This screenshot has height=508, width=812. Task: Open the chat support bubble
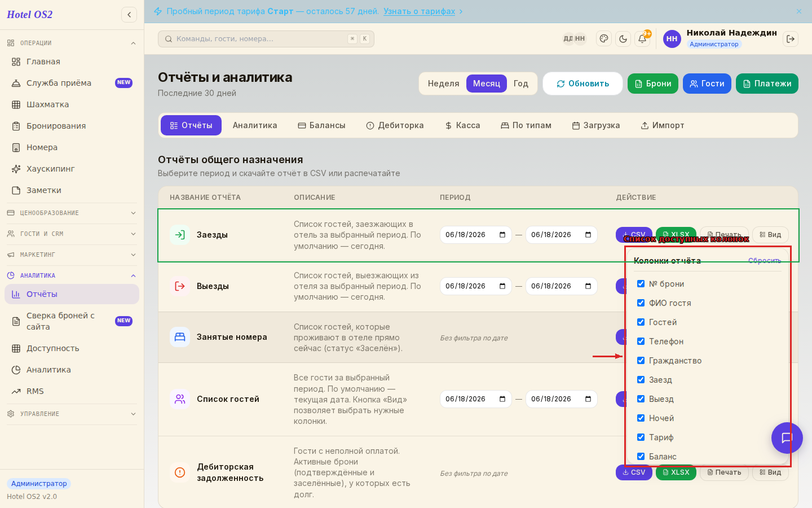pyautogui.click(x=787, y=438)
